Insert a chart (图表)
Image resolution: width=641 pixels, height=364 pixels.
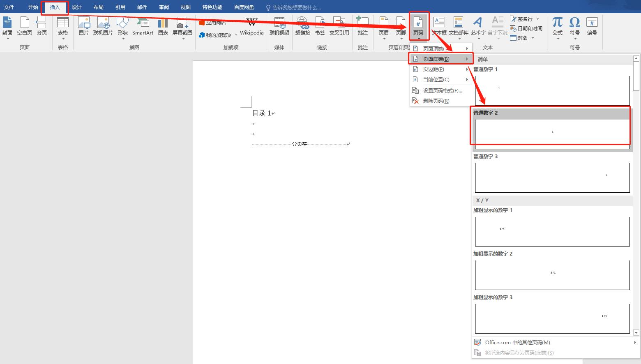click(163, 27)
